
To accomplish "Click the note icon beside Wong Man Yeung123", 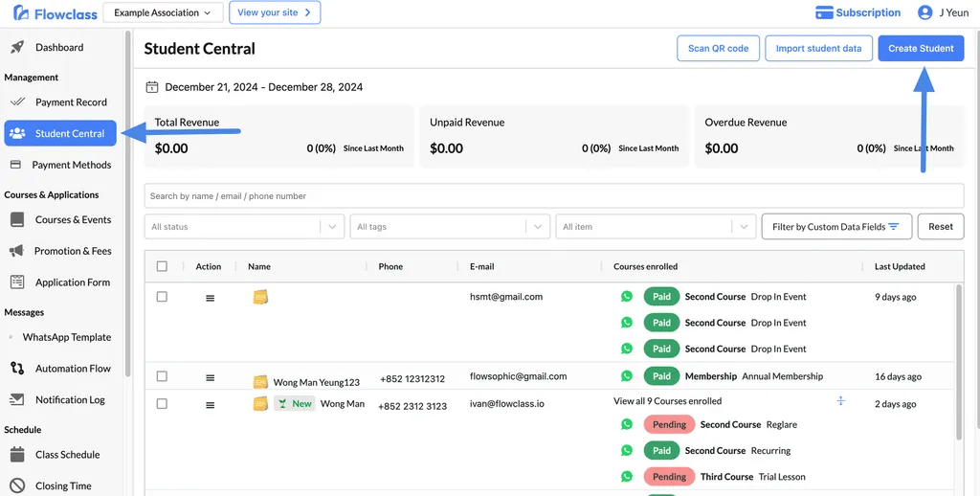I will [260, 381].
